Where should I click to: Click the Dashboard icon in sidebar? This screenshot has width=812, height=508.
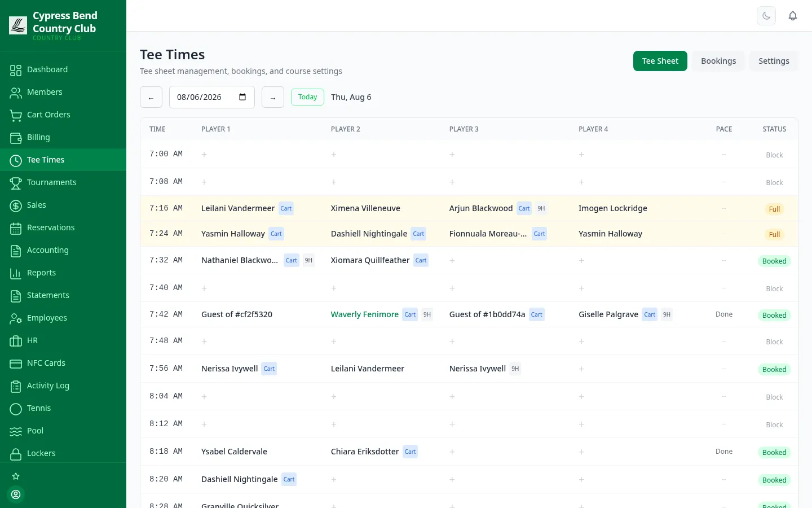[16, 70]
